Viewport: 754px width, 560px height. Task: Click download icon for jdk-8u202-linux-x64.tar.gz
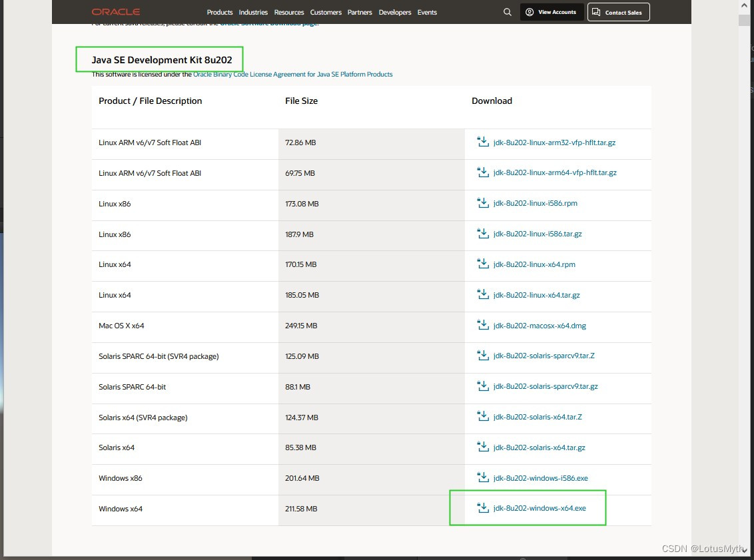click(x=483, y=295)
